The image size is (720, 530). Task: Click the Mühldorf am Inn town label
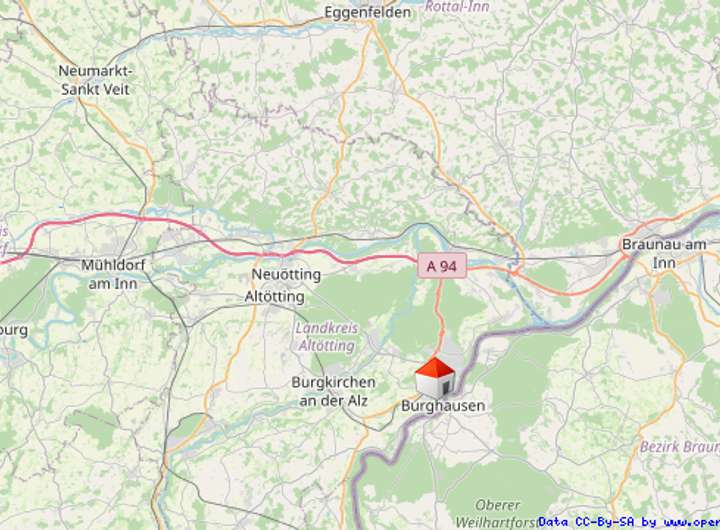[x=113, y=274]
